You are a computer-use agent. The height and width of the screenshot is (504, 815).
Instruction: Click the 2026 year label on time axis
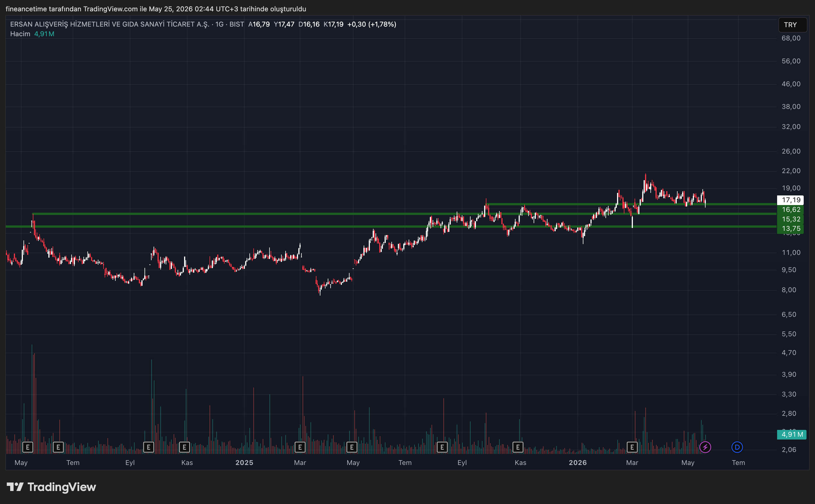(x=578, y=463)
